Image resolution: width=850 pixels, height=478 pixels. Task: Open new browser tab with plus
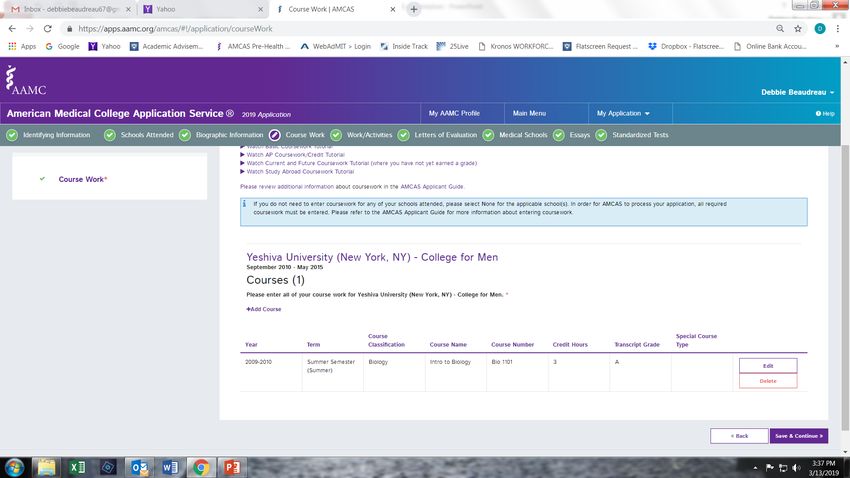[x=414, y=9]
